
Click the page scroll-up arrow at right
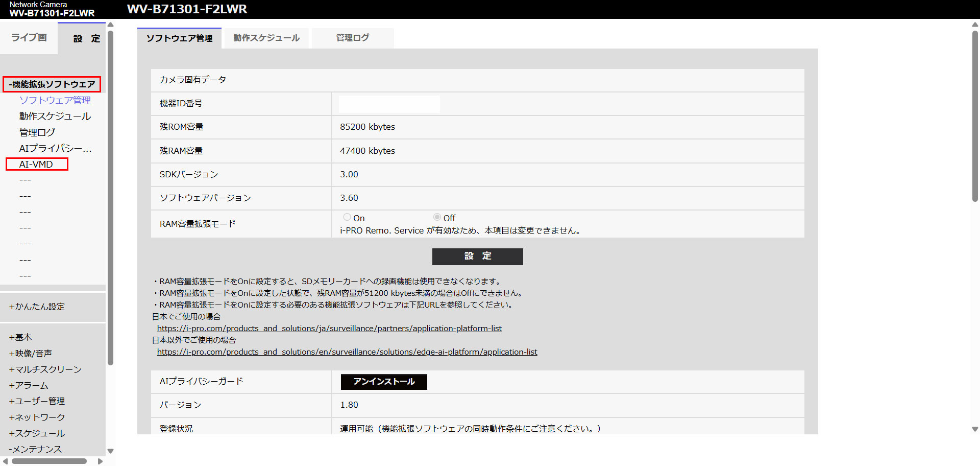point(975,24)
